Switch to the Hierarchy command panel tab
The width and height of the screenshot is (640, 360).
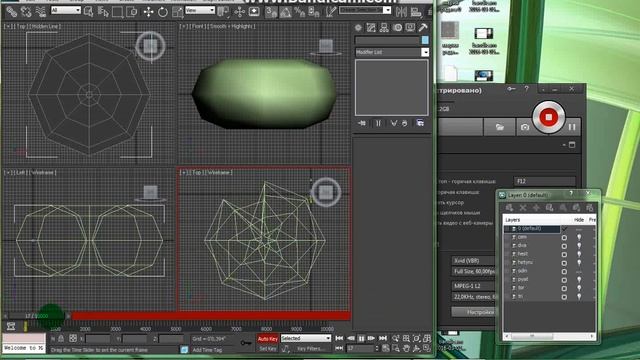(384, 28)
